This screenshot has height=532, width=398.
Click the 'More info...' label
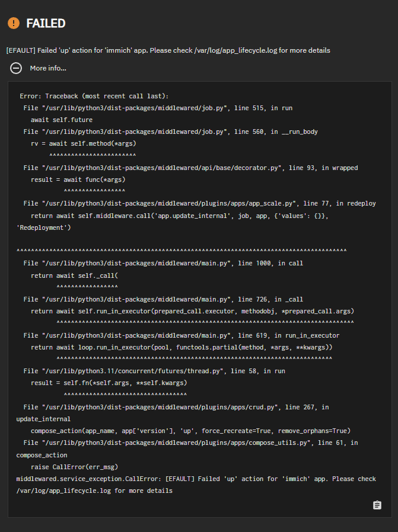click(x=48, y=68)
